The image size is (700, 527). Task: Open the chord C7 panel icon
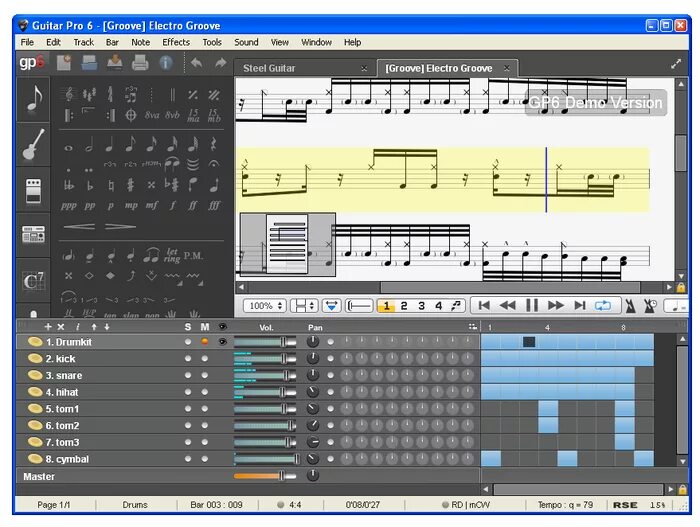coord(33,280)
